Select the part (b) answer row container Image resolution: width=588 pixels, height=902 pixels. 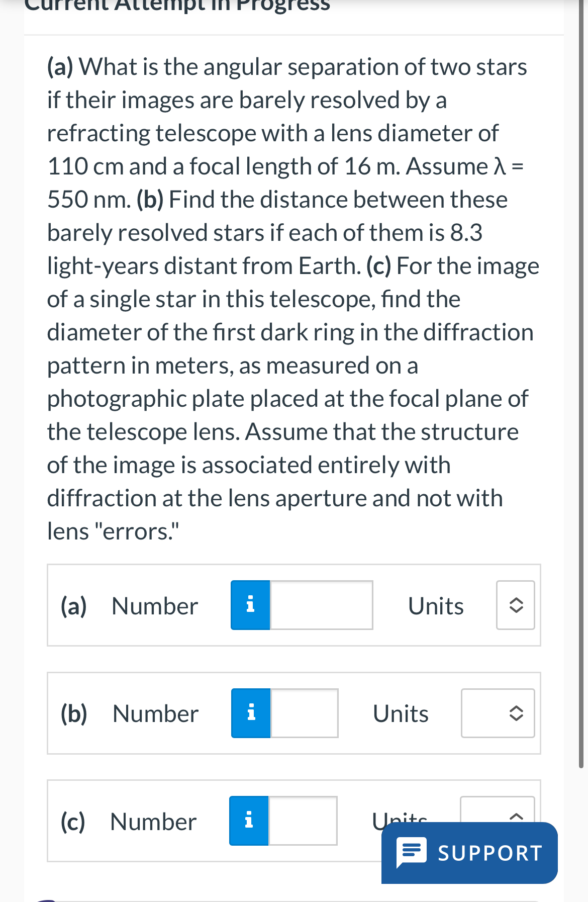[x=294, y=712]
